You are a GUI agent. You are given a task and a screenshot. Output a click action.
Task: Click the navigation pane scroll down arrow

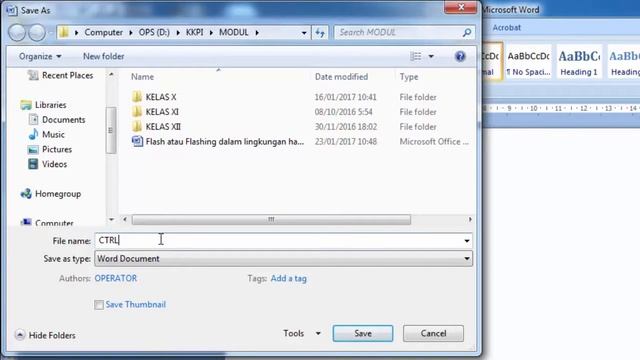click(111, 220)
